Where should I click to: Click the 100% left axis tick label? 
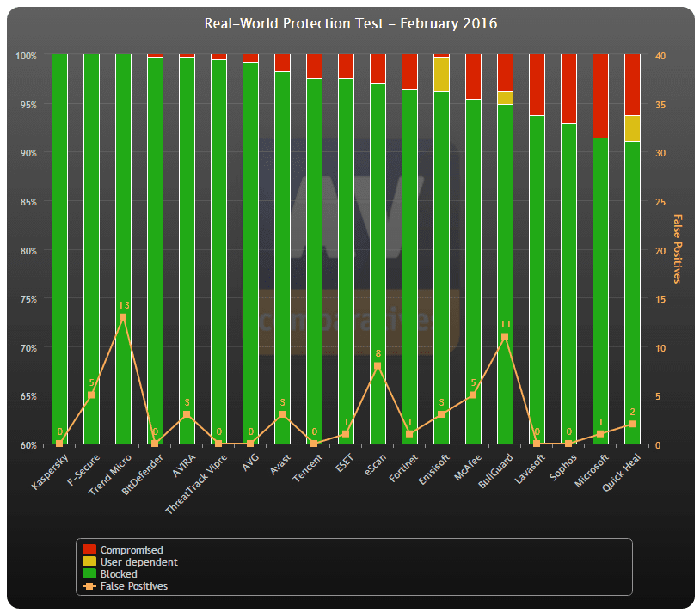[x=26, y=56]
